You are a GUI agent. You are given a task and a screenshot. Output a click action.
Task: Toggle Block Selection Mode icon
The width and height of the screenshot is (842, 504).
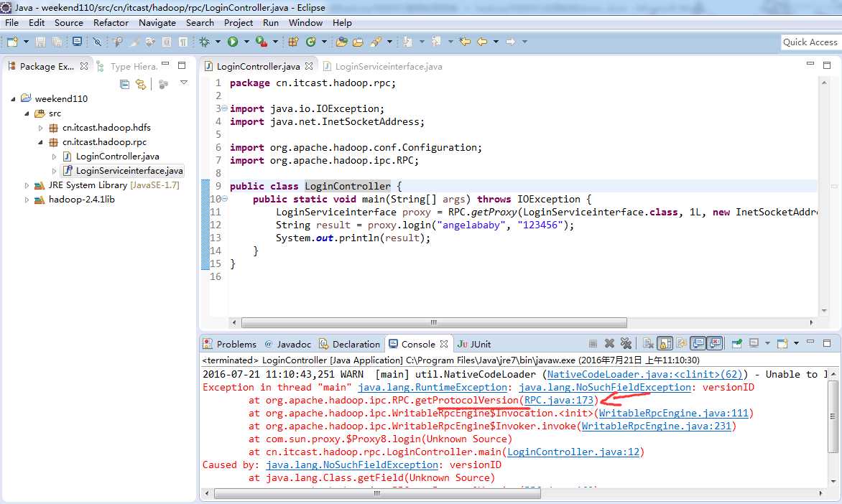(167, 42)
